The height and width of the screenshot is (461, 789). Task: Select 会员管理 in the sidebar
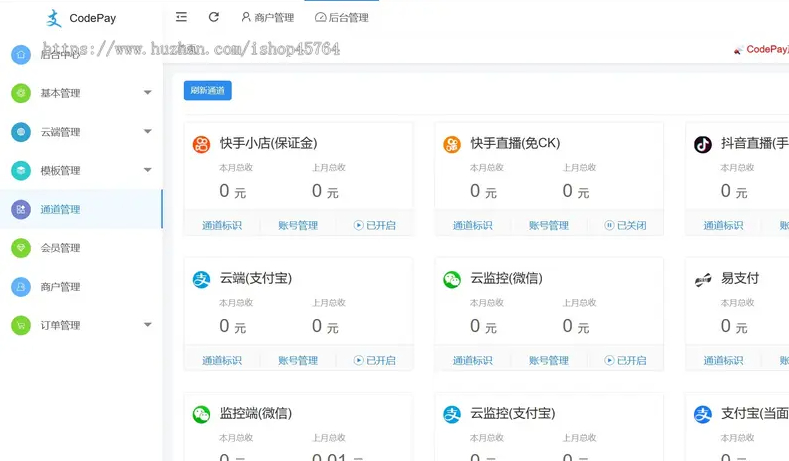60,248
